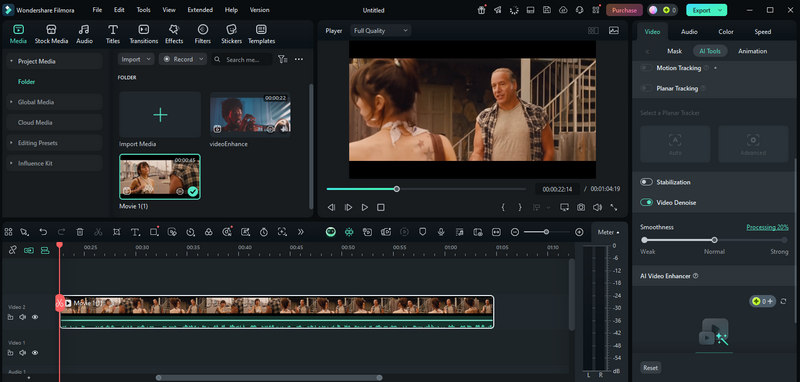Toggle Planar Tracking switch

tap(646, 88)
